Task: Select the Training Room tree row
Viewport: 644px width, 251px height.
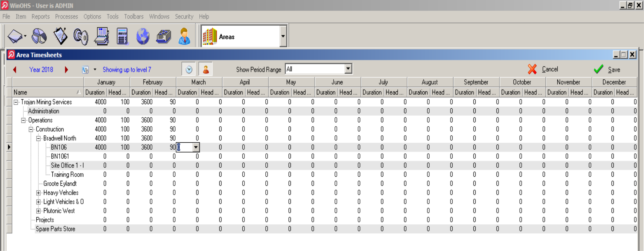Action: 67,175
